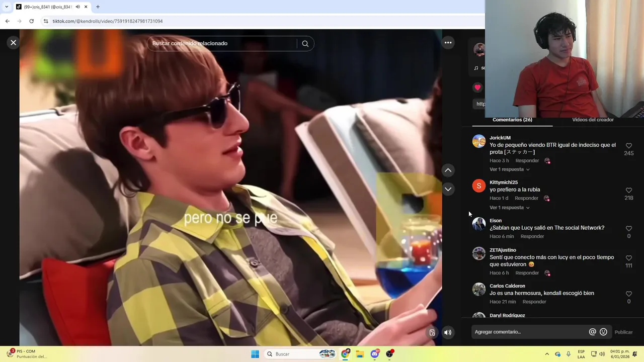This screenshot has width=644, height=362.
Task: Open the emoji picker in comment box
Action: click(603, 332)
